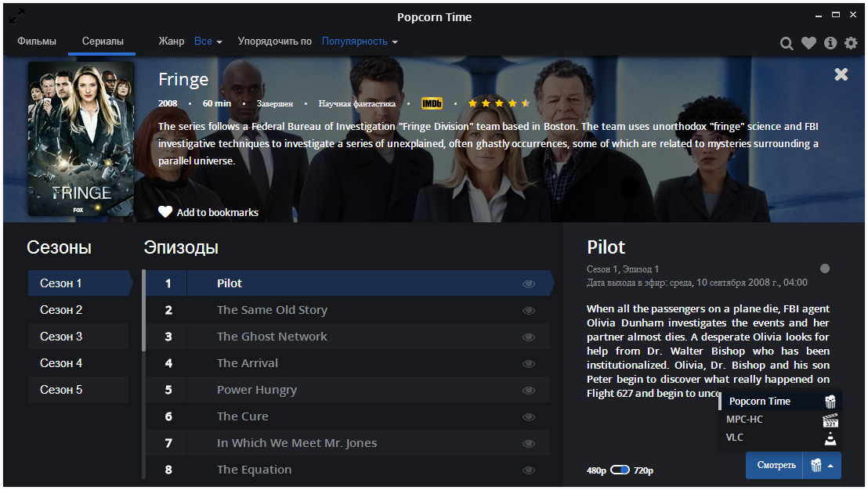Select Сезон 1
The height and width of the screenshot is (490, 868).
(80, 283)
